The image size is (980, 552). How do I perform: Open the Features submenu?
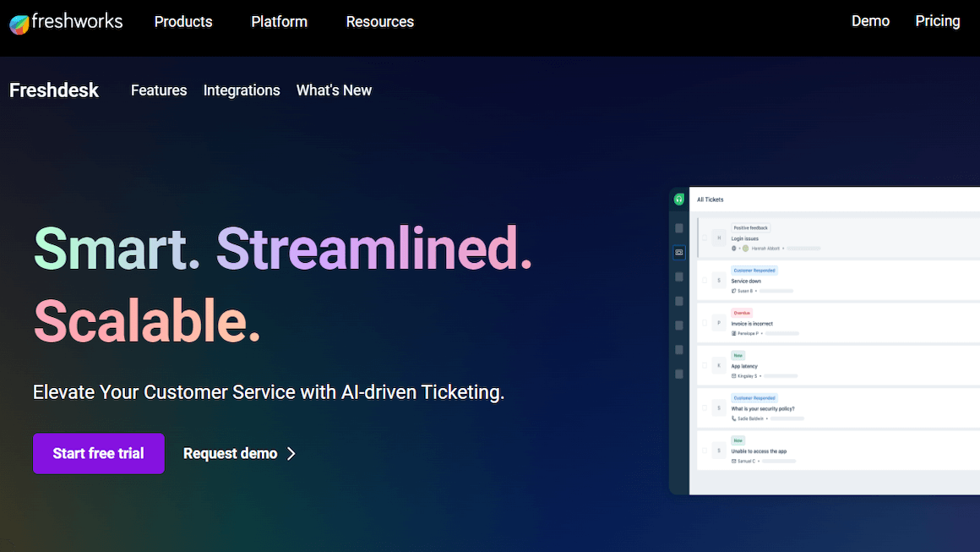[159, 90]
